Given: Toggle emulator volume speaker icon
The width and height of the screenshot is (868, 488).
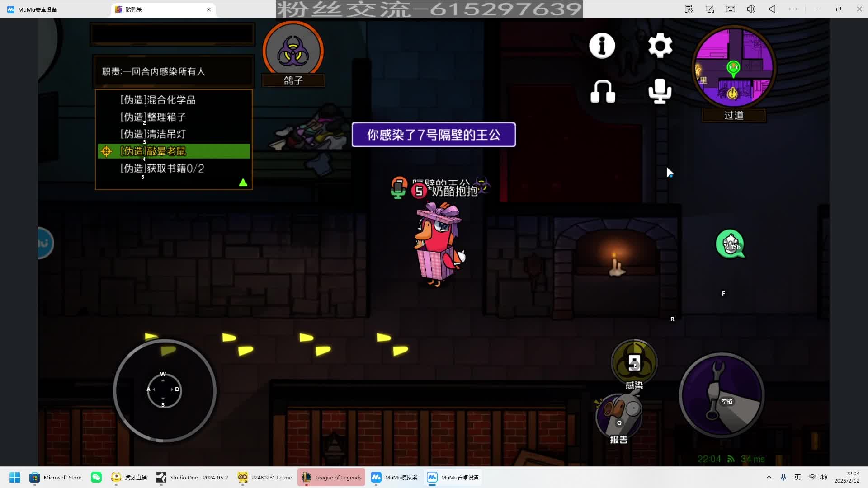Looking at the screenshot, I should [x=751, y=9].
